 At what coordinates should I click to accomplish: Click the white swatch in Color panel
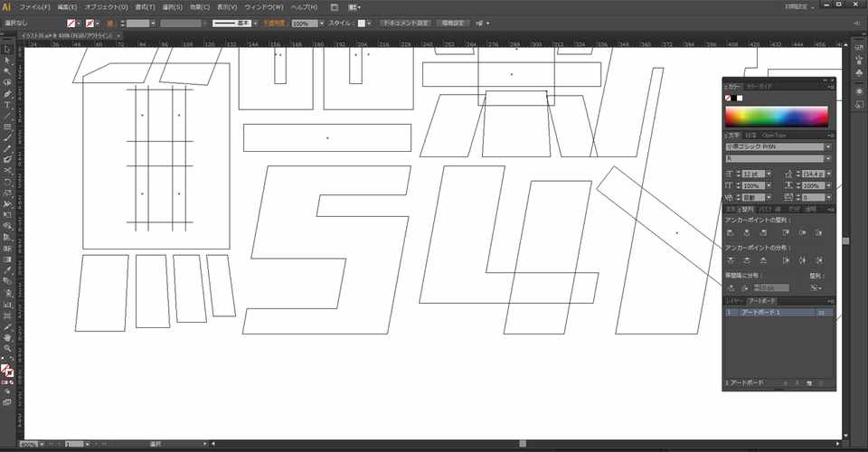point(741,98)
